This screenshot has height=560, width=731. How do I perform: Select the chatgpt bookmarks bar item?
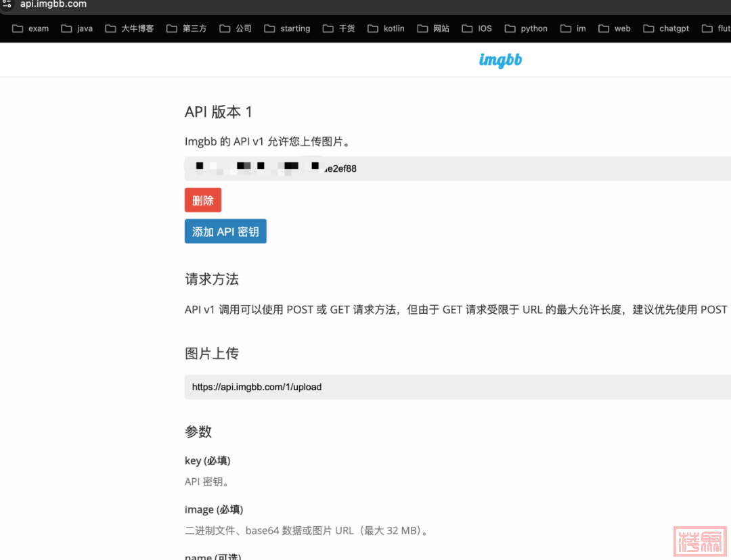pos(666,28)
